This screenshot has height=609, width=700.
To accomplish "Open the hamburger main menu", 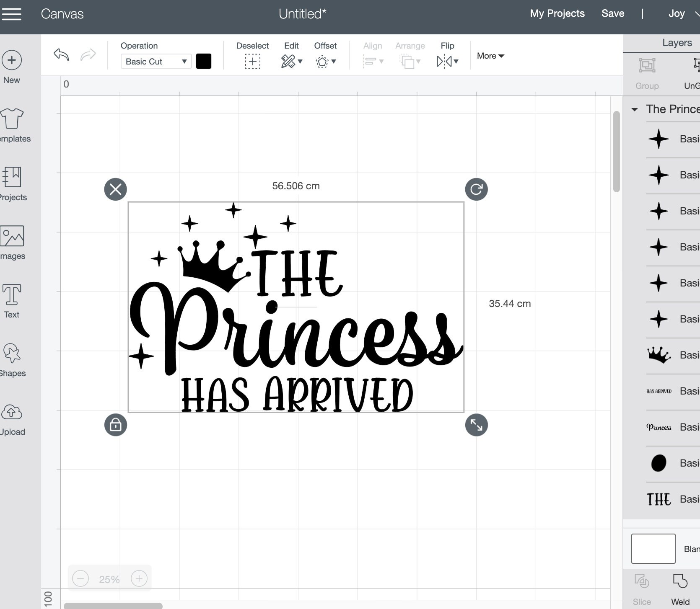I will pos(11,13).
